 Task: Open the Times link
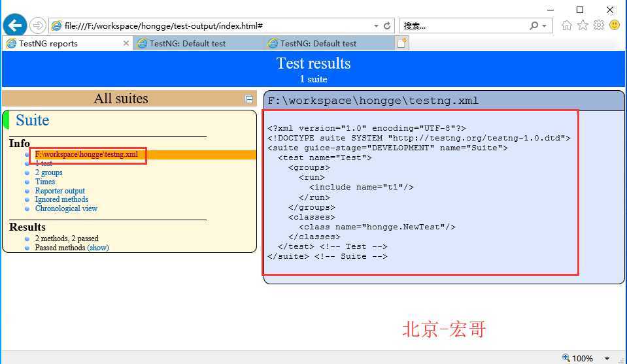coord(44,182)
